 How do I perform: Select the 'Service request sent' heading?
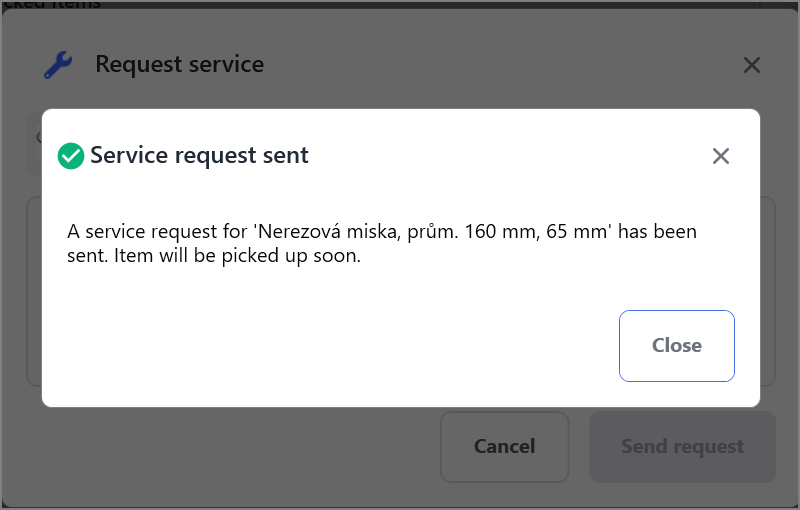coord(199,155)
